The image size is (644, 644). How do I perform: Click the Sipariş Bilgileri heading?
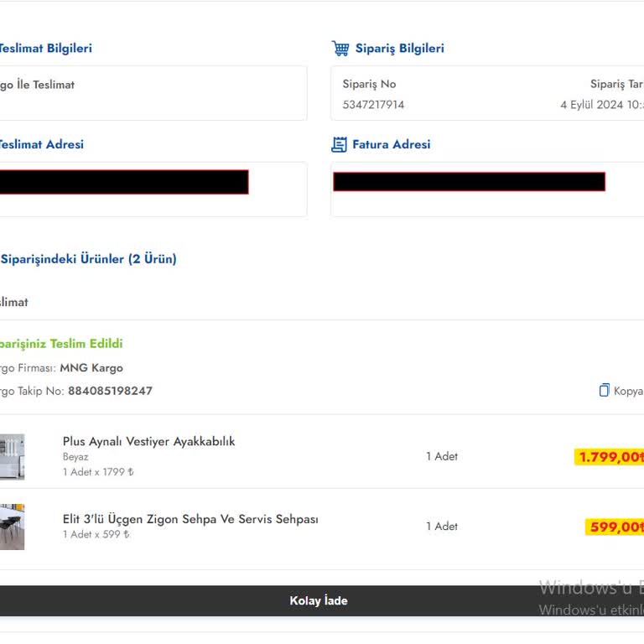click(399, 49)
